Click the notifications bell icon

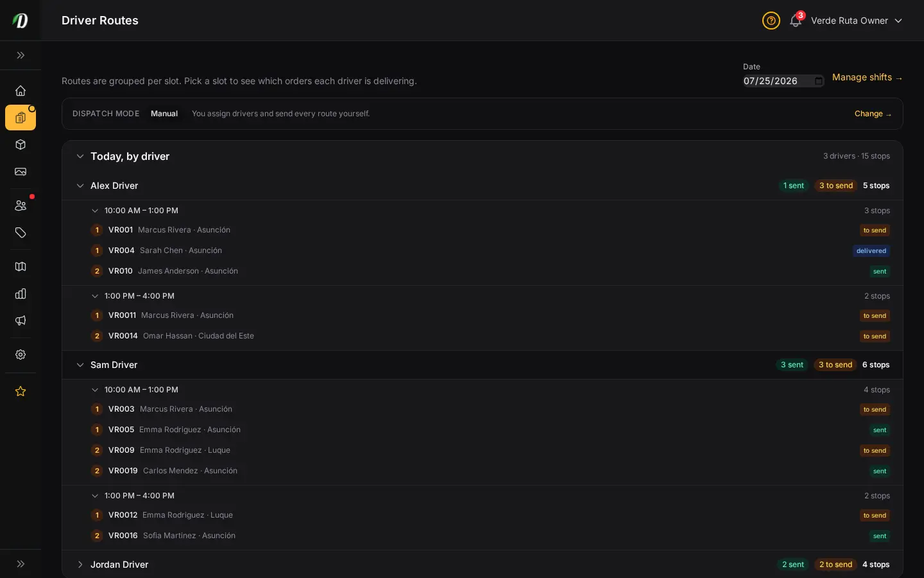[x=796, y=21]
